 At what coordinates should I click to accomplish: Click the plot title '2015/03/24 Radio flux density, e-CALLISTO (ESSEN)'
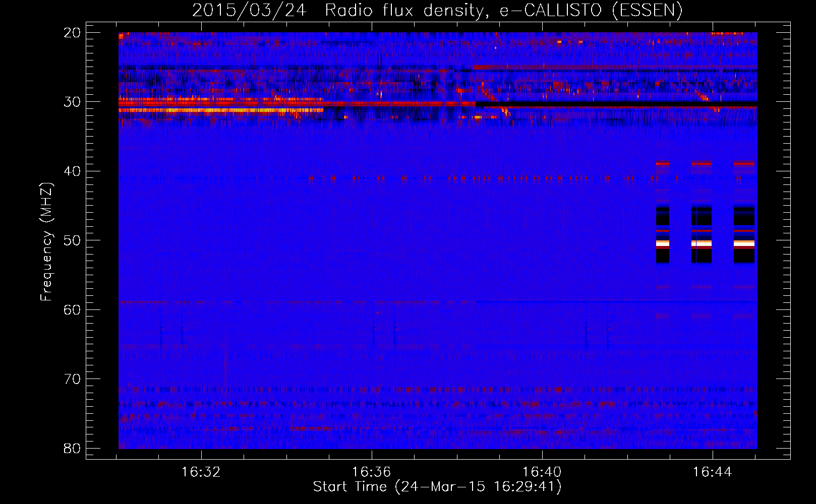(x=437, y=10)
